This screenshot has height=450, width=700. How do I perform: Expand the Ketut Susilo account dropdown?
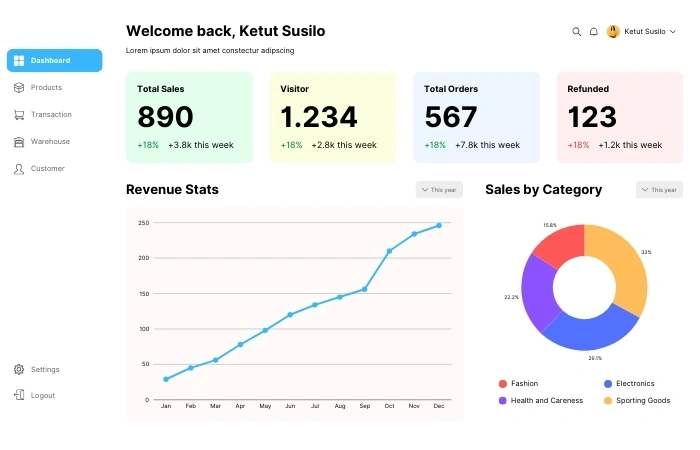point(673,32)
